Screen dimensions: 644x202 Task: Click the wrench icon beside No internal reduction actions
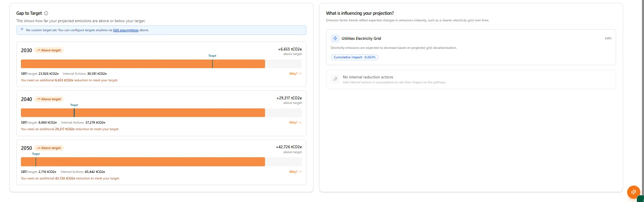(335, 79)
